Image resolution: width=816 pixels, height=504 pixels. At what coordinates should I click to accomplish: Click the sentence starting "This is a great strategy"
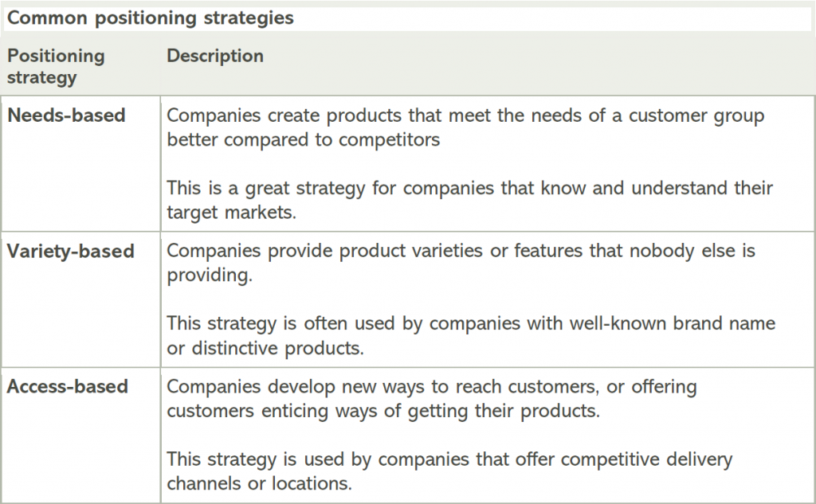click(x=469, y=200)
